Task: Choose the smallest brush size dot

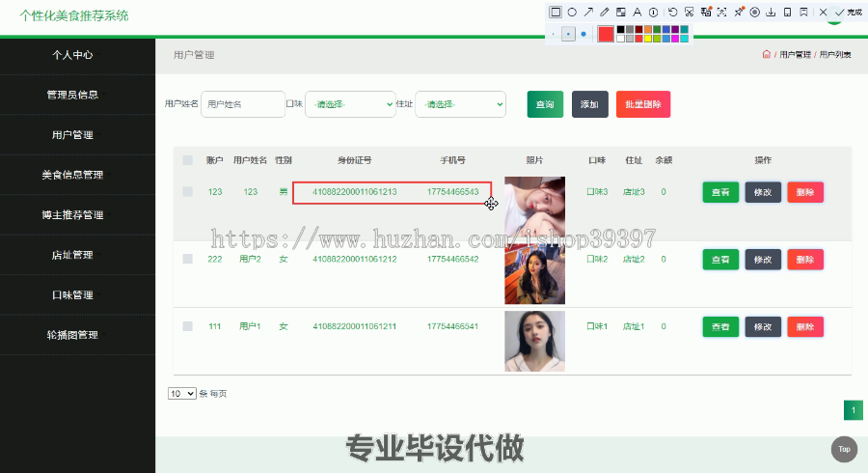Action: coord(553,34)
